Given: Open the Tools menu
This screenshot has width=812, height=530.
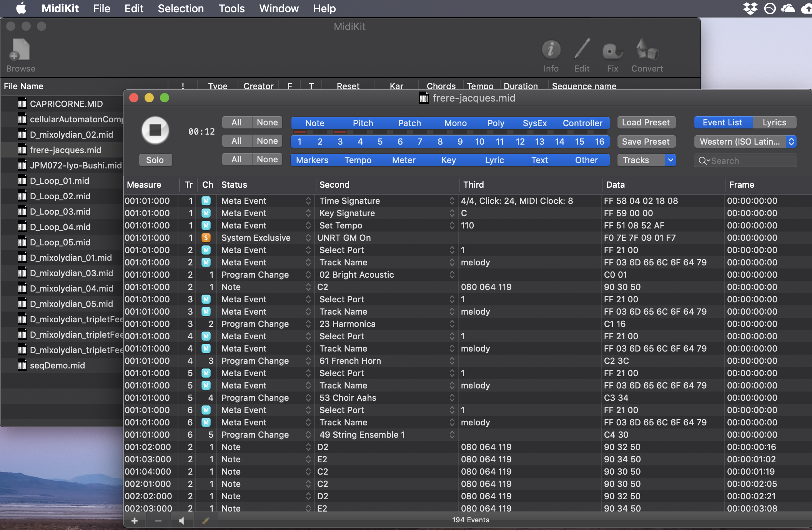Looking at the screenshot, I should pos(231,8).
